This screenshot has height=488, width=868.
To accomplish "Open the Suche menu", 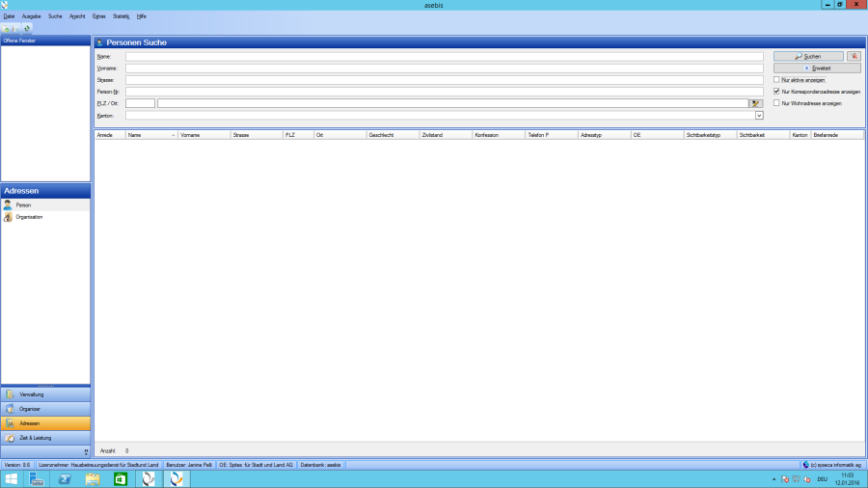I will (55, 16).
